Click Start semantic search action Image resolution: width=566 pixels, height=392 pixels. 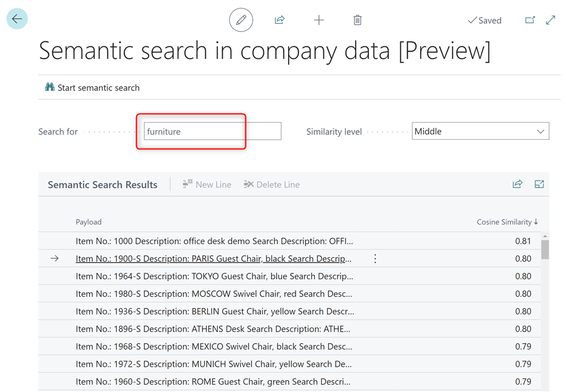pyautogui.click(x=92, y=88)
